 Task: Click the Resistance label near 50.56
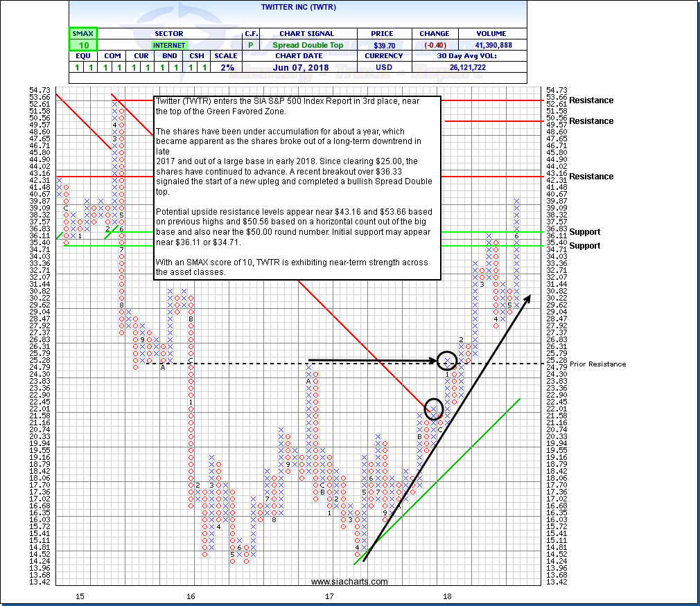591,121
